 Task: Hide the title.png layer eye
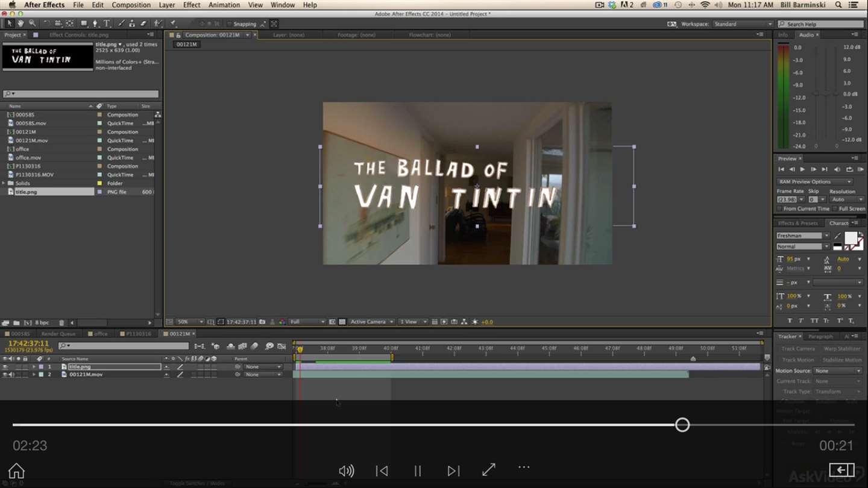[5, 366]
